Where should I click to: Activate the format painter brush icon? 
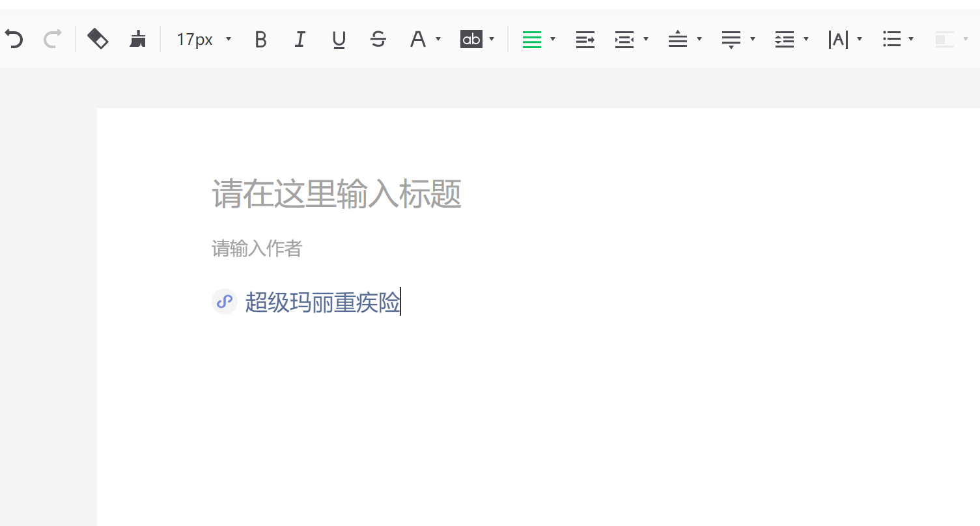click(137, 39)
